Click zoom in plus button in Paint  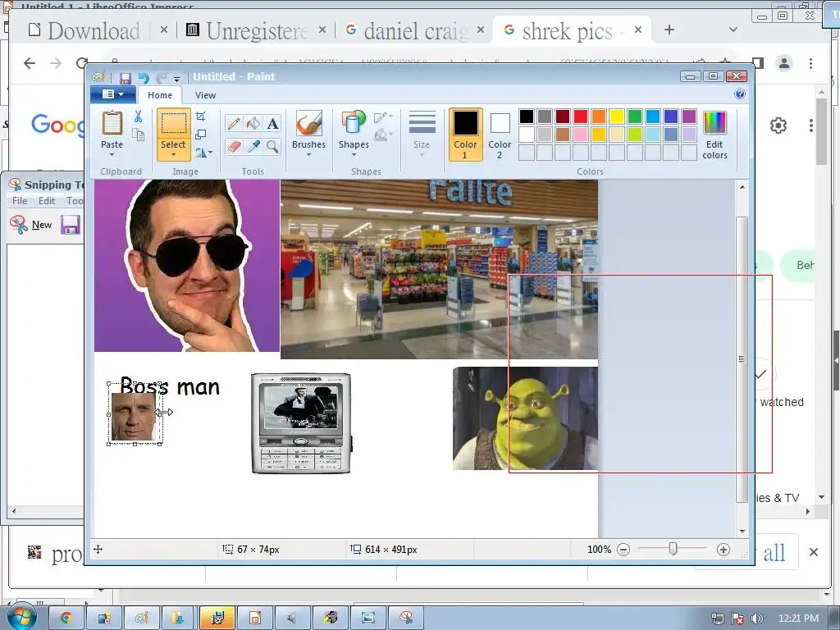click(724, 550)
